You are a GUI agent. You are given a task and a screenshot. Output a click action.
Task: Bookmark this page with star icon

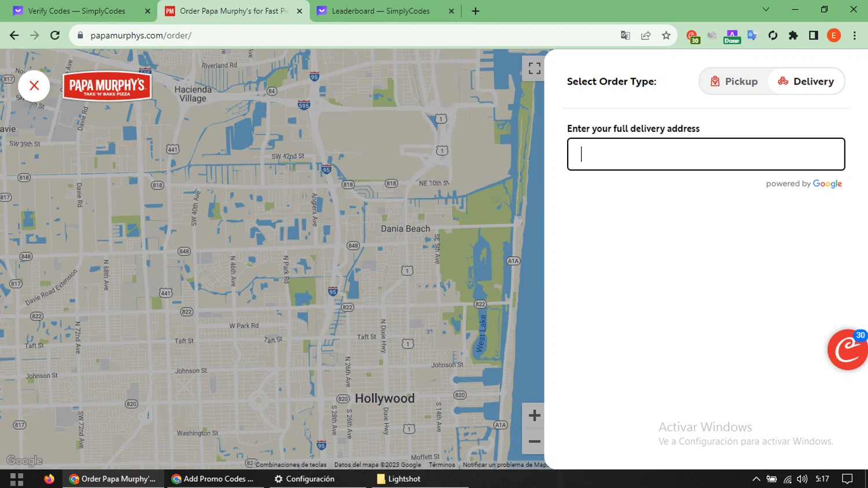coord(666,35)
